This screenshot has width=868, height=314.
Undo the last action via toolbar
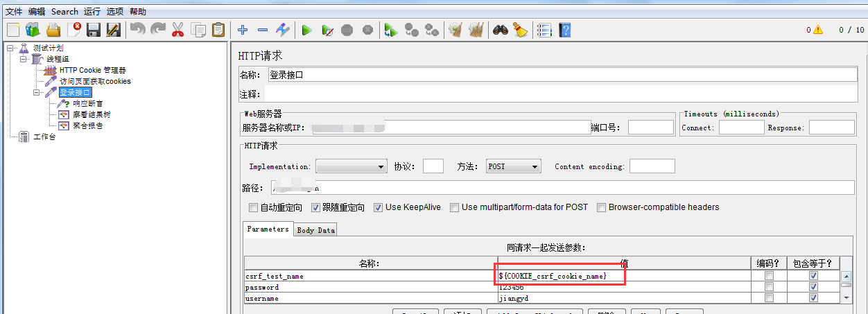tap(138, 30)
